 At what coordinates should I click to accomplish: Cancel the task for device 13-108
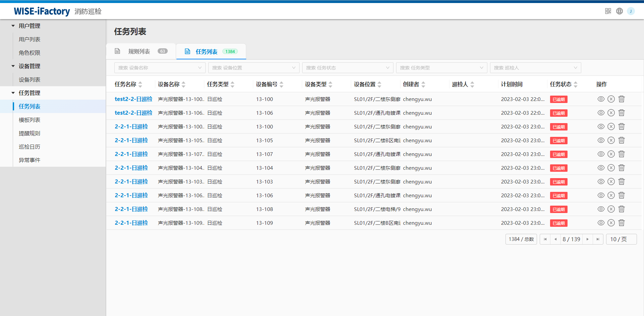(x=611, y=209)
